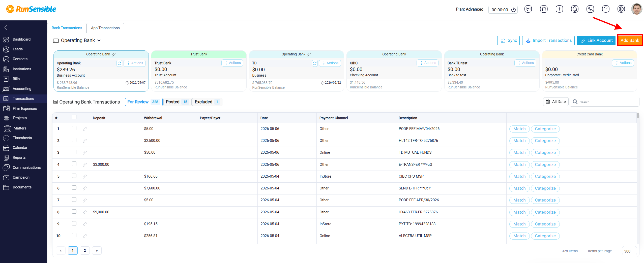Click the trash bin icon in header

coord(544,9)
